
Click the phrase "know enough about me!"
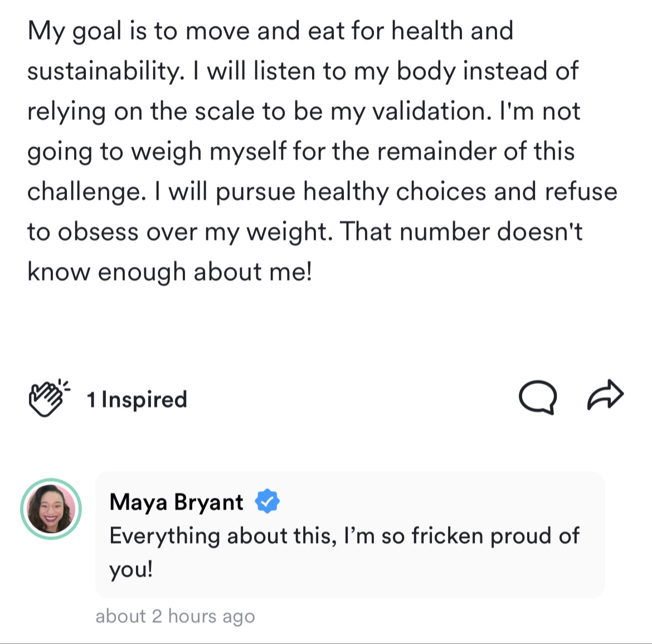(x=169, y=272)
